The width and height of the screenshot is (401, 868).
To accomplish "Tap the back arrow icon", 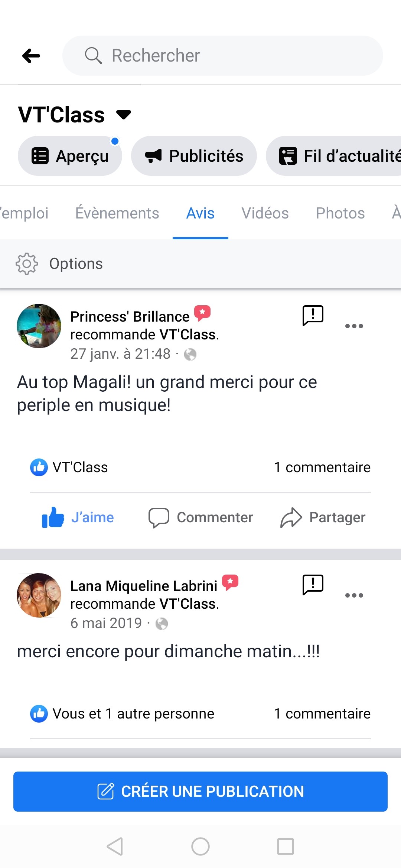I will click(x=31, y=56).
